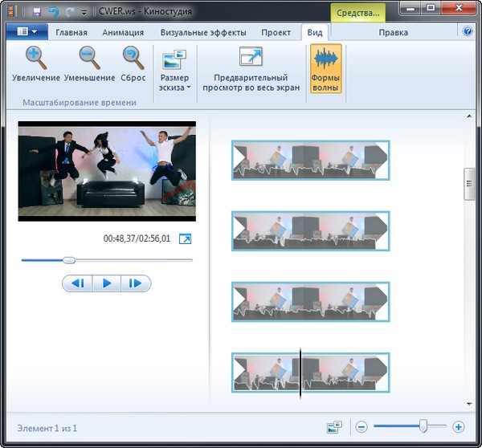Open Help via the question mark icon
The height and width of the screenshot is (448, 482).
pyautogui.click(x=468, y=31)
